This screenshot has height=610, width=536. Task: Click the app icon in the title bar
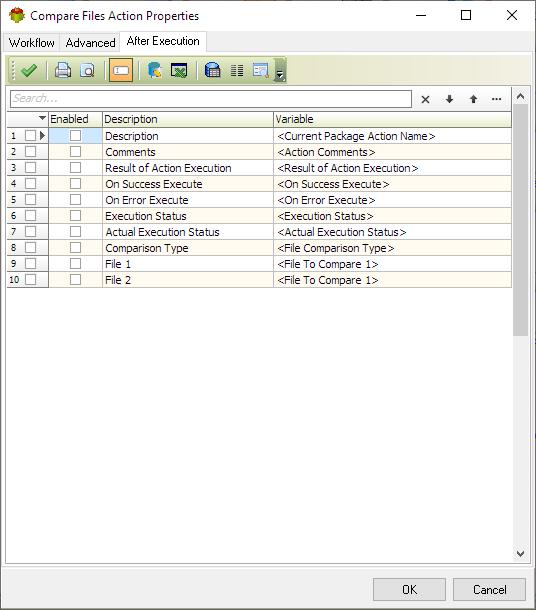coord(17,16)
